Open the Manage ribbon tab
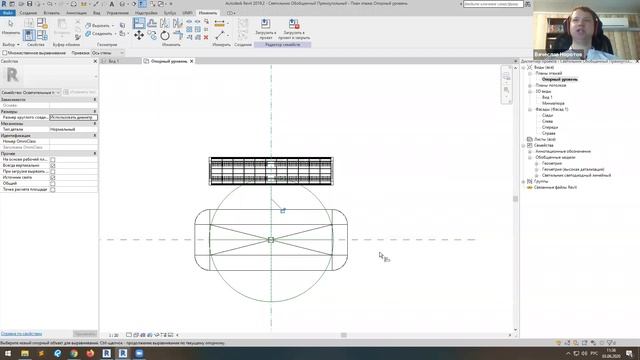 pos(118,13)
